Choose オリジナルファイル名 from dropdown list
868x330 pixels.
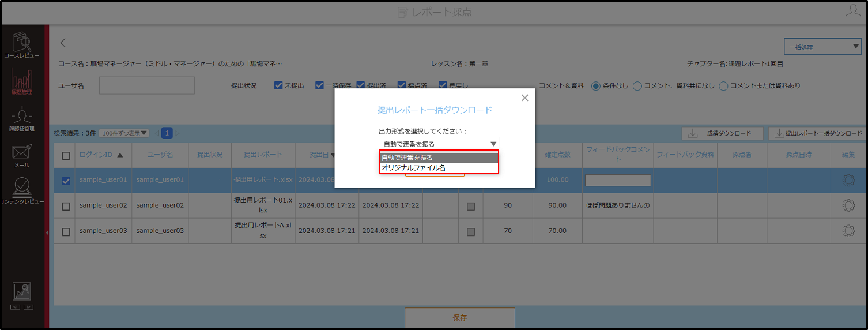pos(439,168)
